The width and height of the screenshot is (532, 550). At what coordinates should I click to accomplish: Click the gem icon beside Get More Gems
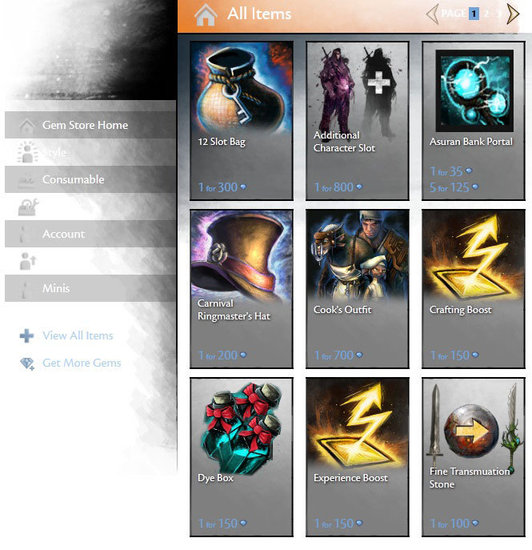point(27,363)
